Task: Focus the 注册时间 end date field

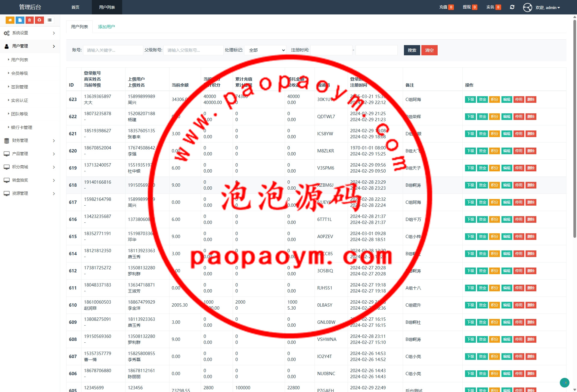Action: point(376,50)
